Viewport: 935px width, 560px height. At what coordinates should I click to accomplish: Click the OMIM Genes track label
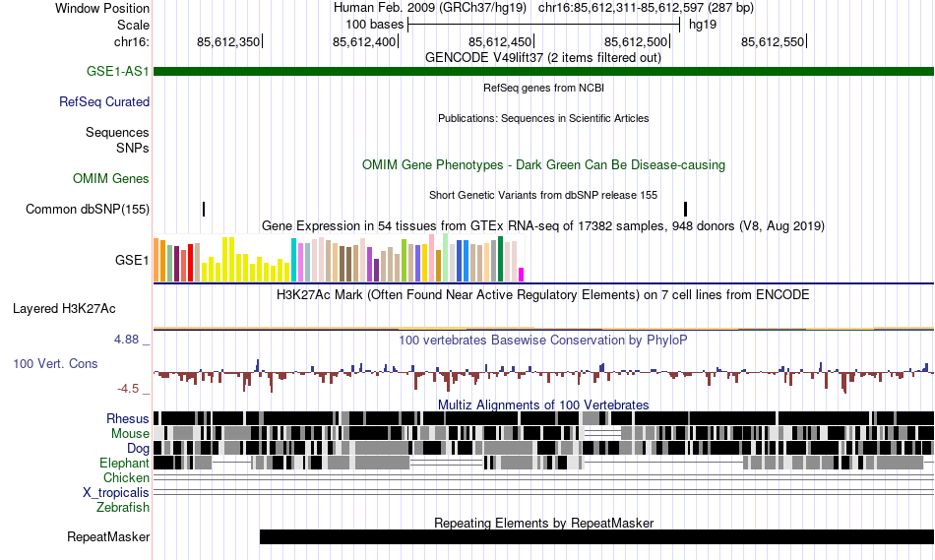pyautogui.click(x=111, y=178)
